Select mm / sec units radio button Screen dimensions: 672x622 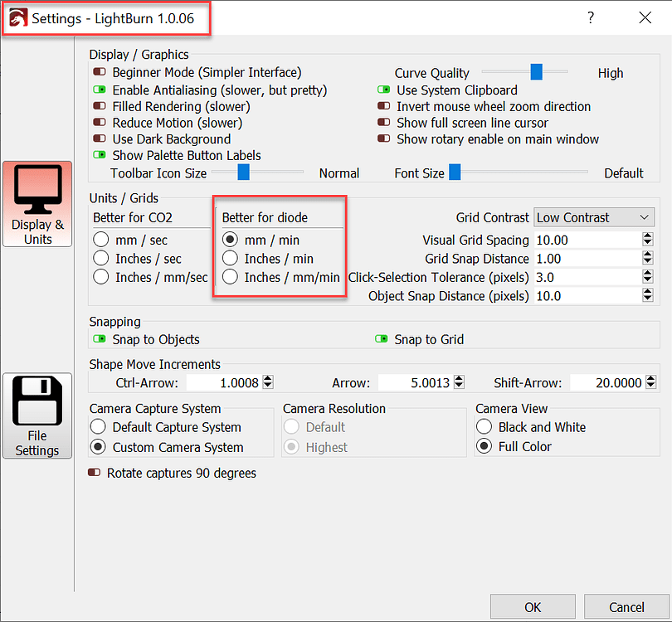point(101,240)
